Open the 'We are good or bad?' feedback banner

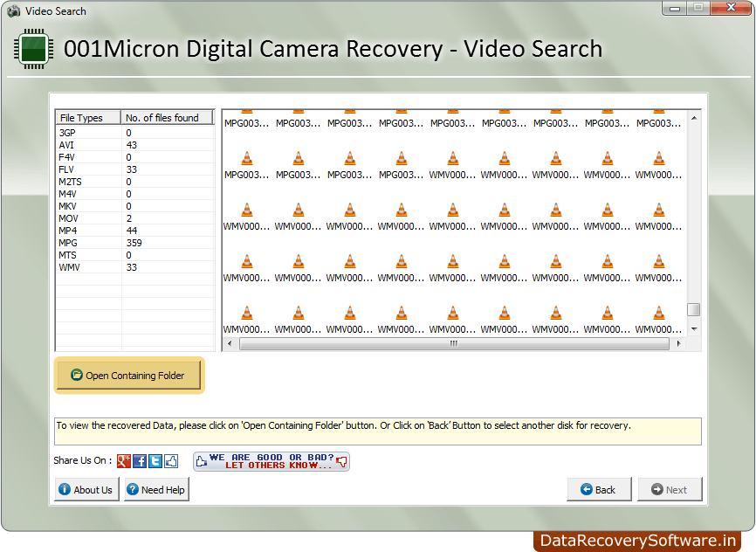271,461
